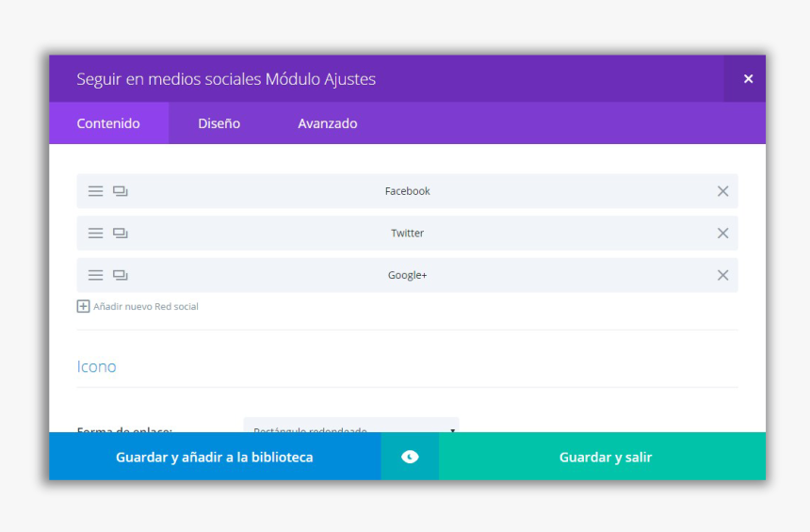
Task: Delete the Twitter social network item
Action: (x=722, y=233)
